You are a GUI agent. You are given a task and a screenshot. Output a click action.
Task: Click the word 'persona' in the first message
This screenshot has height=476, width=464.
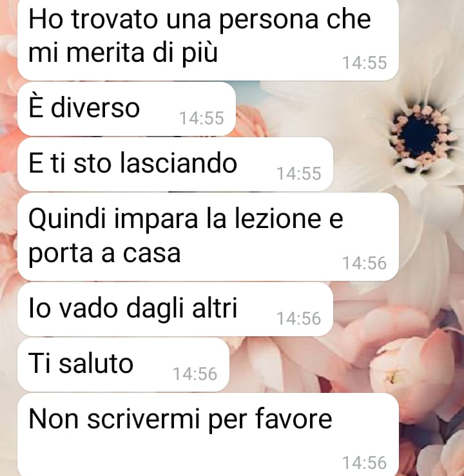point(269,21)
